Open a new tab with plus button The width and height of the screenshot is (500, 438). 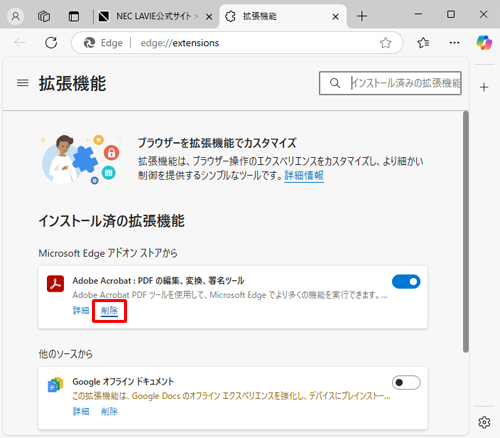coord(362,16)
